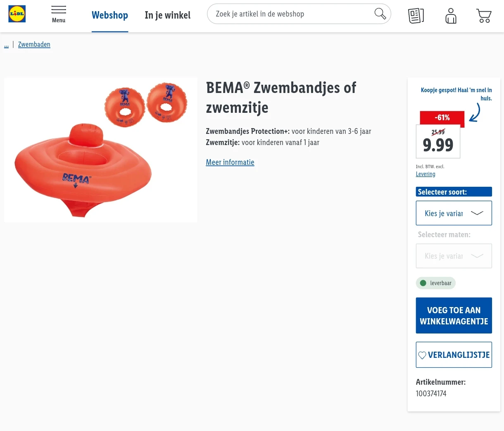Expand the Selecteer maten dropdown
This screenshot has width=504, height=431.
[x=454, y=256]
